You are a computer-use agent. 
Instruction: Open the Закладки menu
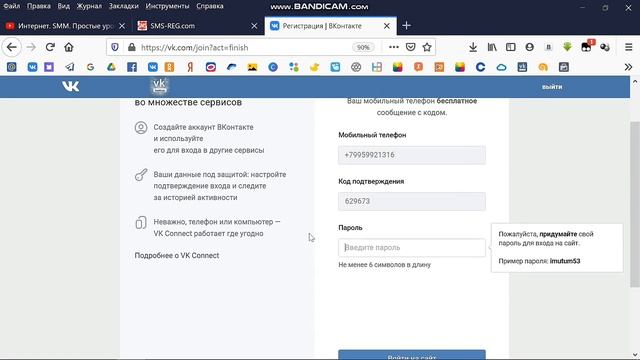click(124, 6)
